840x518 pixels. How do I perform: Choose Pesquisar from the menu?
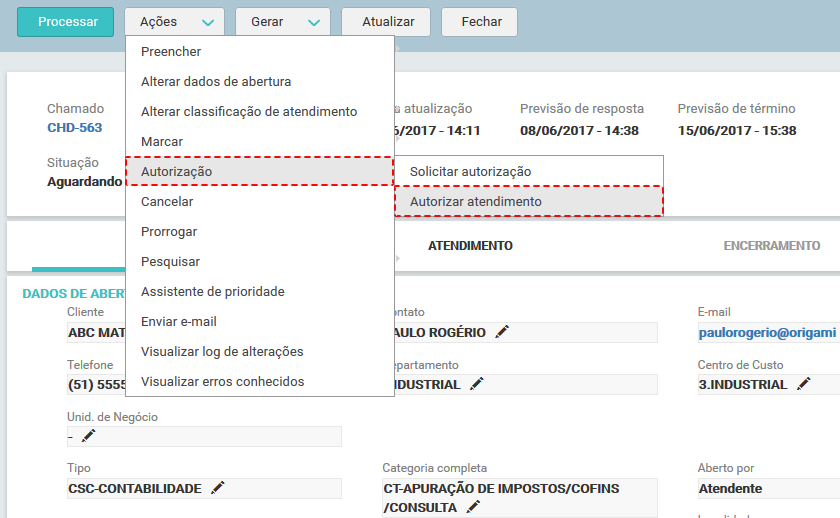click(260, 261)
